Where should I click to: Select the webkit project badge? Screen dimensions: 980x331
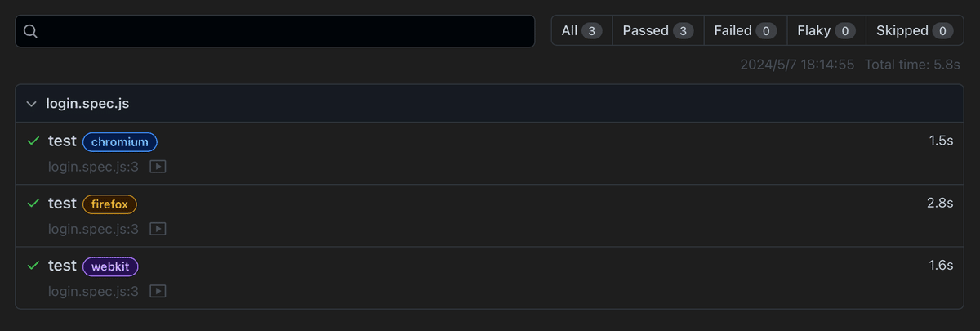pos(111,266)
